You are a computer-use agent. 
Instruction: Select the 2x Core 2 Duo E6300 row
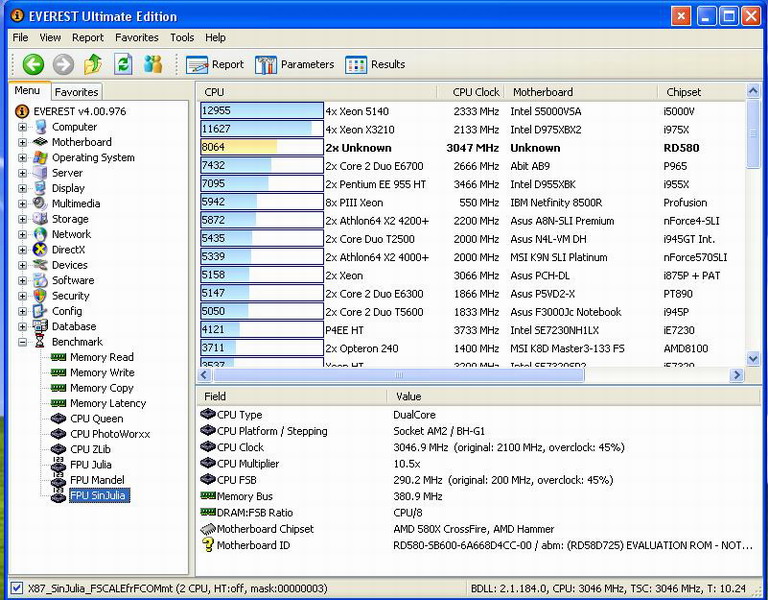472,293
